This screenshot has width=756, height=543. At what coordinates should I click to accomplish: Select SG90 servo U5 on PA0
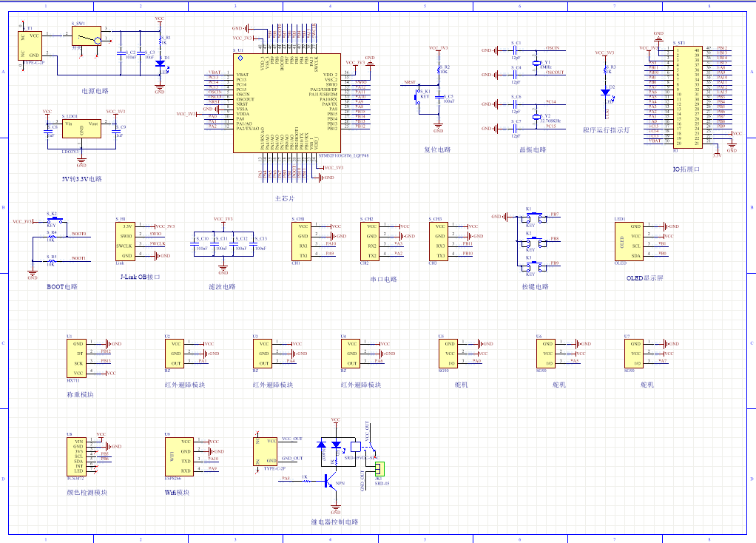(x=448, y=354)
